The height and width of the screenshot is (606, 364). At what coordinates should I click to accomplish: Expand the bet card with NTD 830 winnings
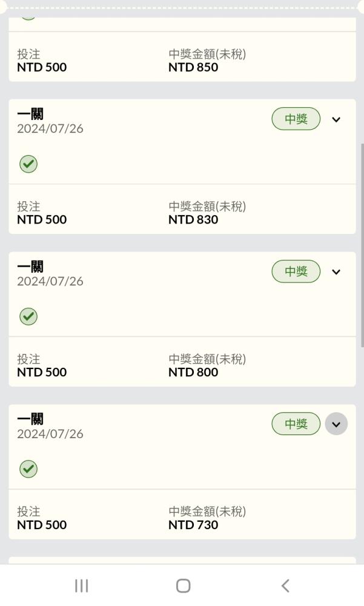click(x=337, y=119)
